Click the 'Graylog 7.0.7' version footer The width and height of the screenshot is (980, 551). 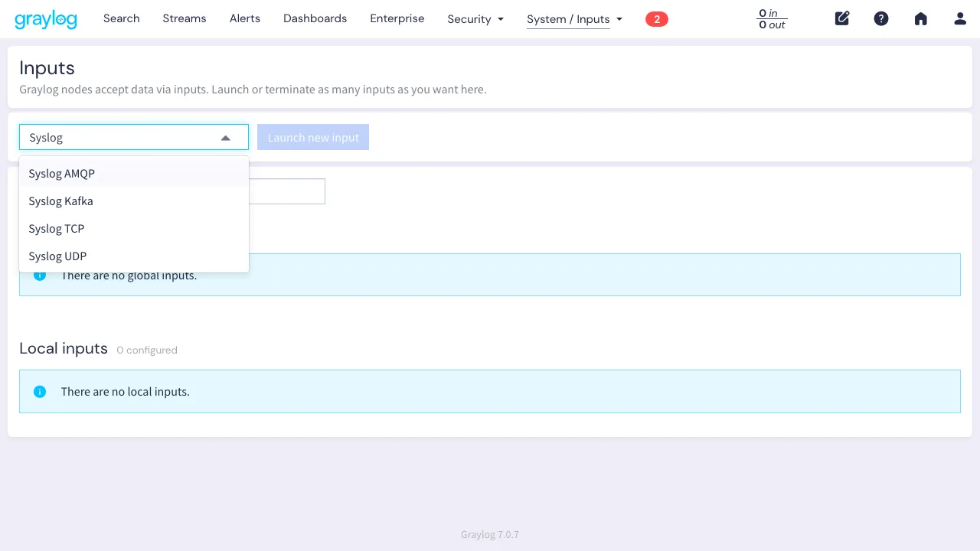pos(490,534)
